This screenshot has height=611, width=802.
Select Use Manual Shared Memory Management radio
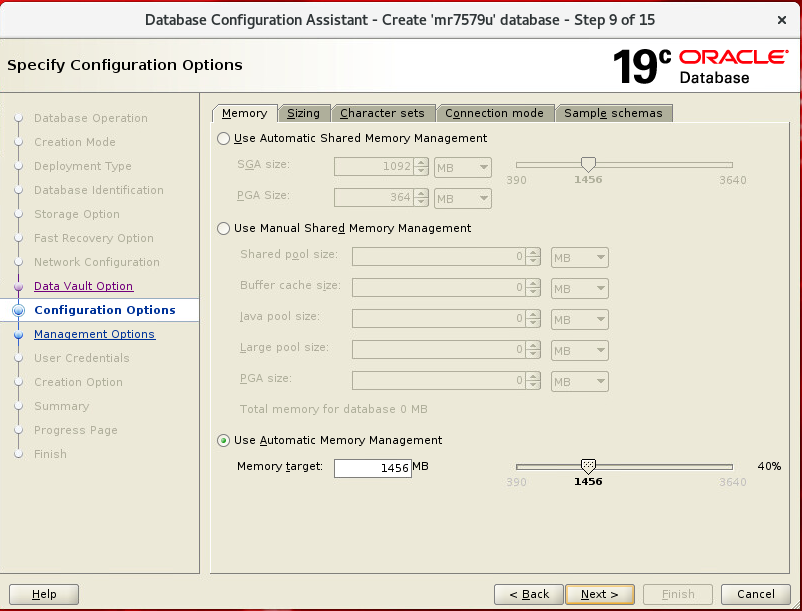[224, 229]
